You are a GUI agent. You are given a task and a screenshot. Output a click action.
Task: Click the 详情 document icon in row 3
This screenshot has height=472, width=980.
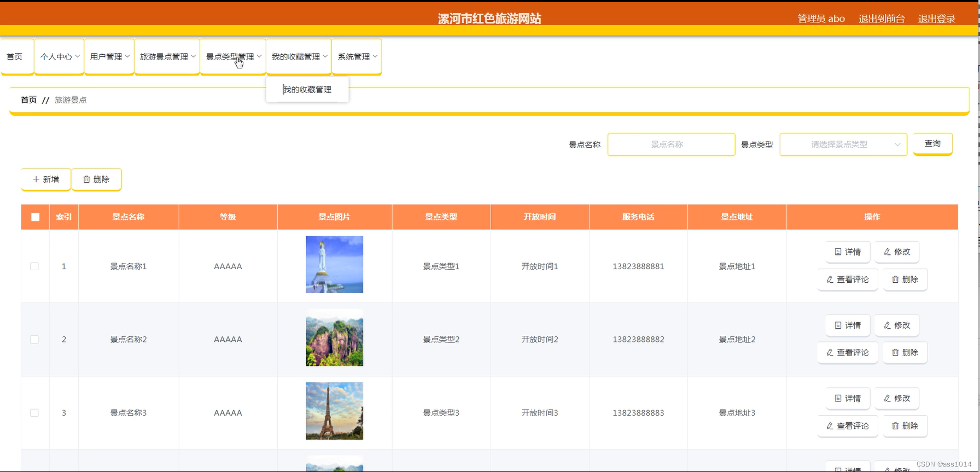838,399
